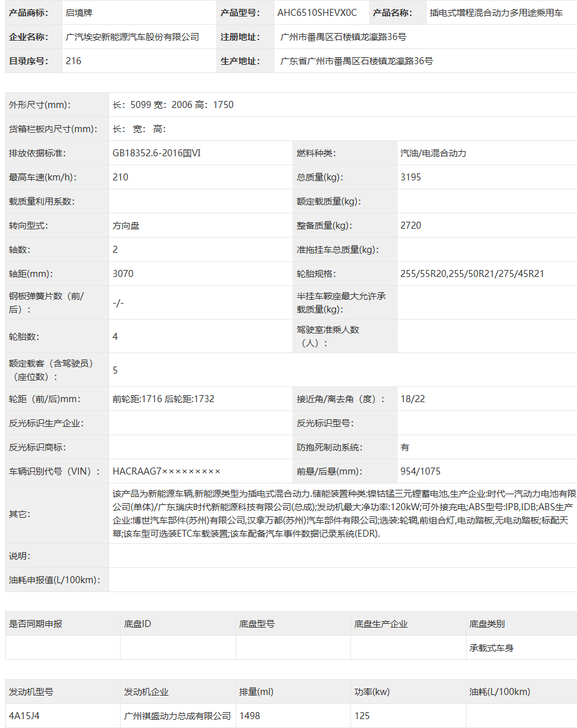Click total mass value 3195

(x=411, y=177)
